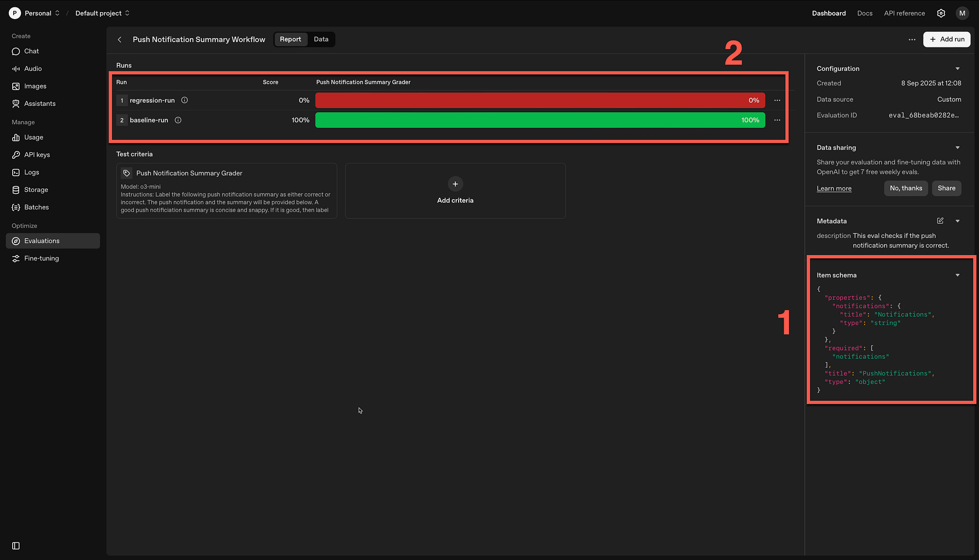Edit metadata with the pencil icon
This screenshot has height=560, width=979.
[x=940, y=221]
